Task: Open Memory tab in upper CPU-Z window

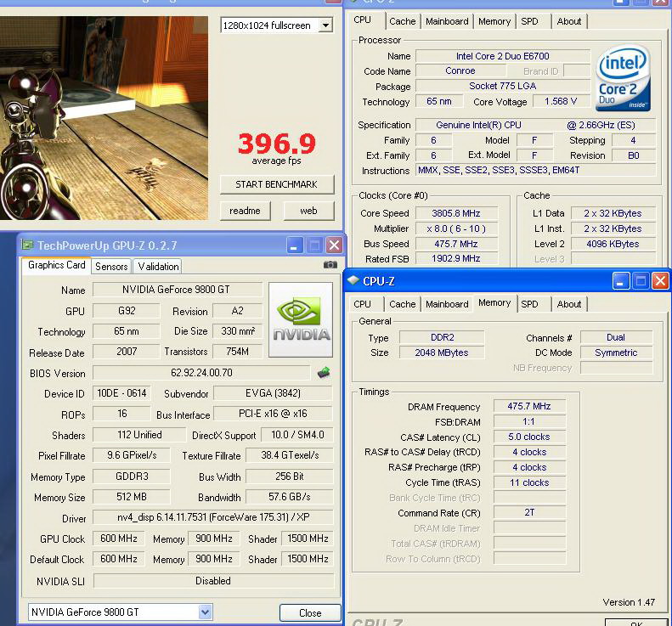Action: 494,21
